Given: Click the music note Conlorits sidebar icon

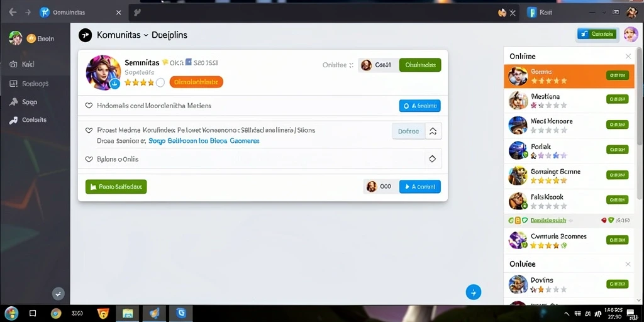Looking at the screenshot, I should [x=14, y=120].
